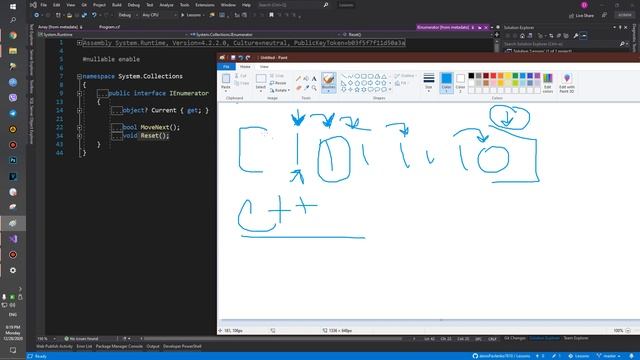Switch to Team Explorer tab

(x=576, y=338)
